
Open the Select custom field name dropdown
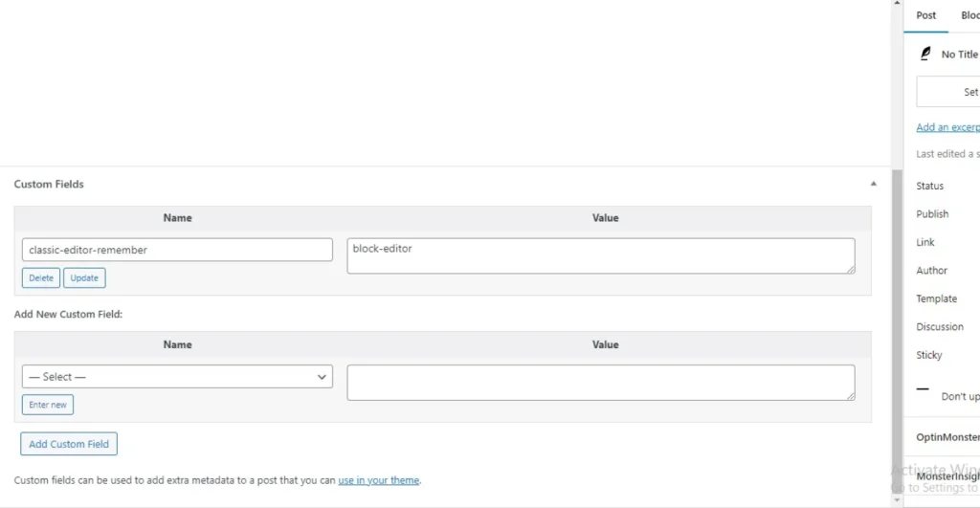point(177,377)
